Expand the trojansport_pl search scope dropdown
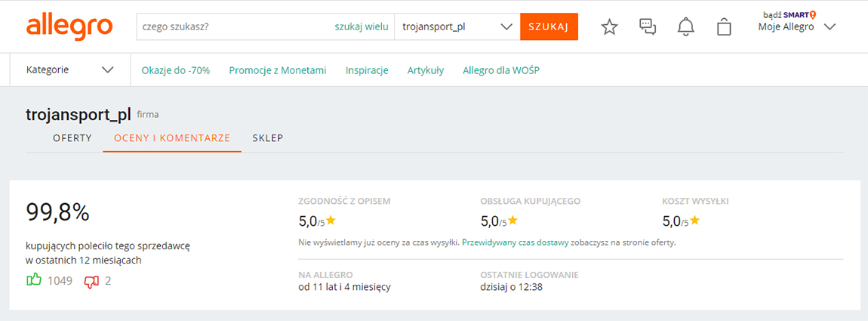 click(457, 26)
